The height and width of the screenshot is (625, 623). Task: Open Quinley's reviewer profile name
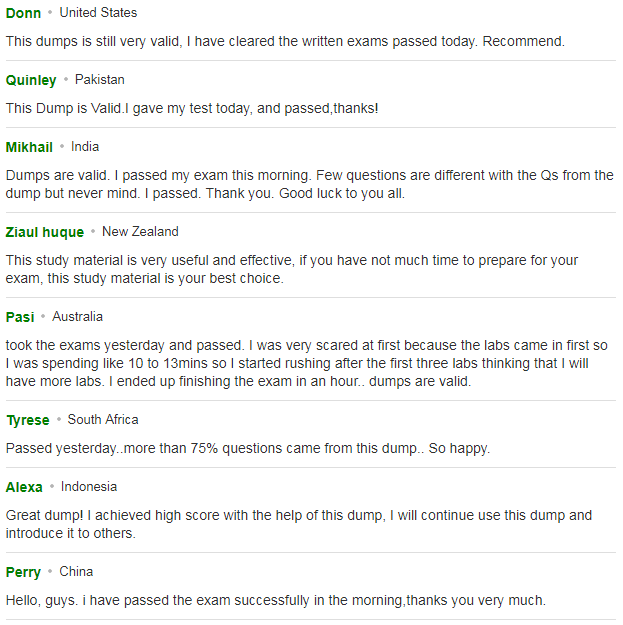click(x=31, y=80)
